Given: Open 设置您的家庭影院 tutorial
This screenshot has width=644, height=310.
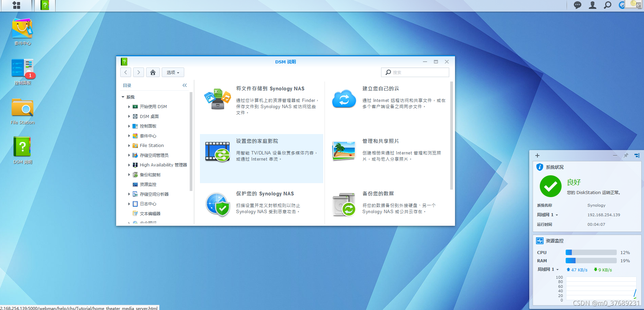Looking at the screenshot, I should pyautogui.click(x=257, y=141).
